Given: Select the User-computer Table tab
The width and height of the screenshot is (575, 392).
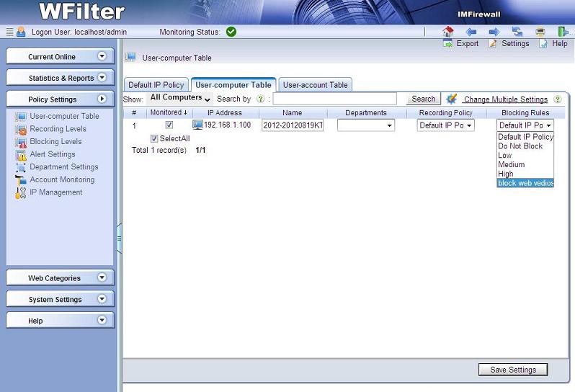Looking at the screenshot, I should click(233, 85).
